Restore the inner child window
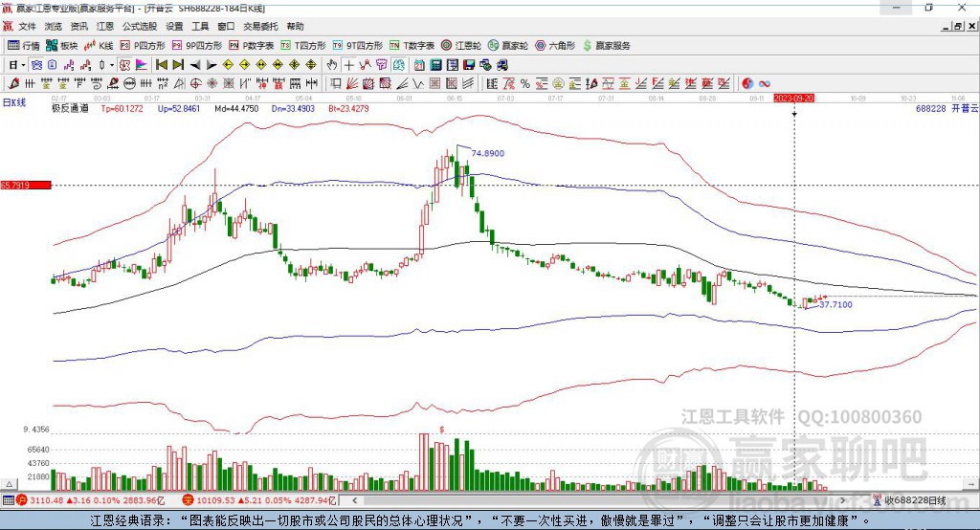Viewport: 980px width, 530px height. 958,26
